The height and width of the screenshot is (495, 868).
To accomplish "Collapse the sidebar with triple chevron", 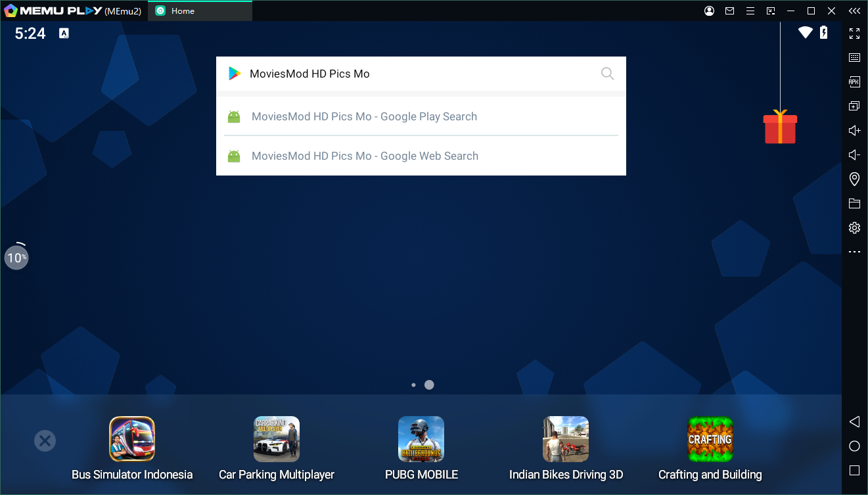I will [x=854, y=11].
